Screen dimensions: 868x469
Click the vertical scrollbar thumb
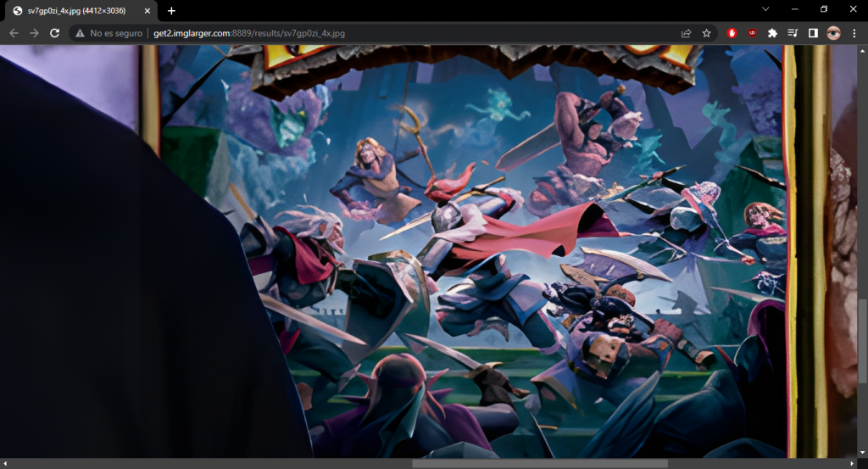[862, 341]
